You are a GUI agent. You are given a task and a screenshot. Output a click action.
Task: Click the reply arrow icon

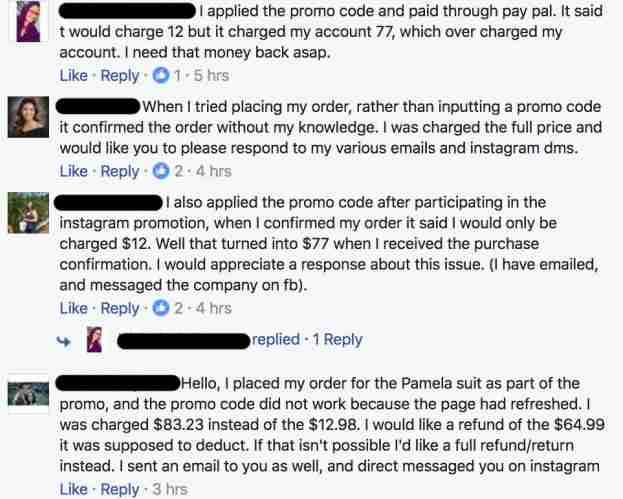pyautogui.click(x=64, y=341)
